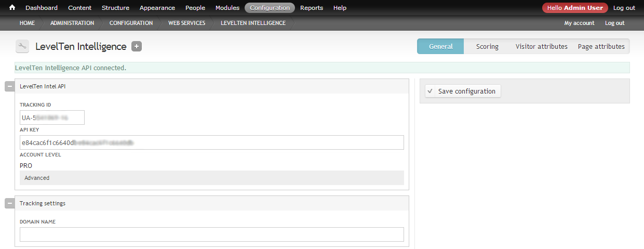Click the LevelTen Intel API fieldset title
Image resolution: width=644 pixels, height=249 pixels.
[43, 86]
